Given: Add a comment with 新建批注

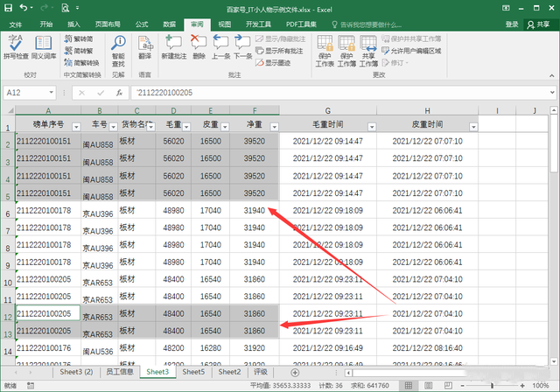Looking at the screenshot, I should pyautogui.click(x=174, y=46).
